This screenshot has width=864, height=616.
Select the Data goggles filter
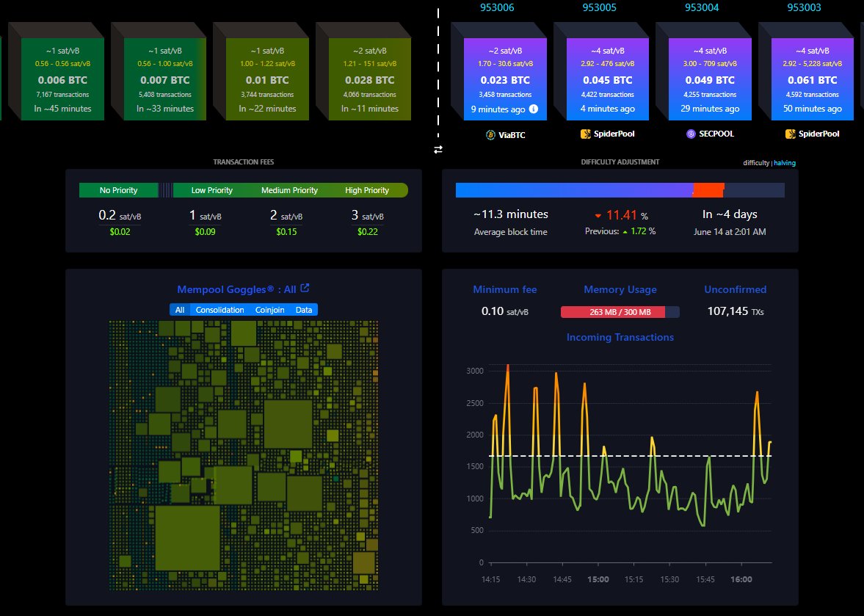[x=304, y=310]
